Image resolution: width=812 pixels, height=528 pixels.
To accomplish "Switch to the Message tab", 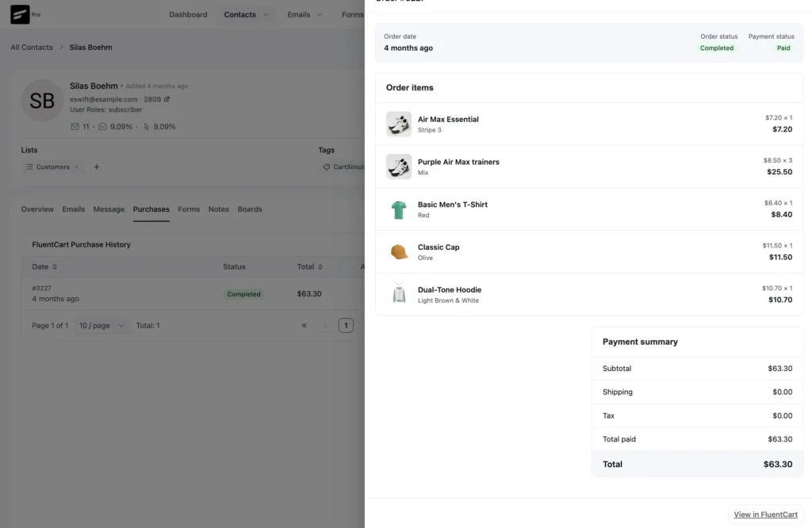I will 109,209.
